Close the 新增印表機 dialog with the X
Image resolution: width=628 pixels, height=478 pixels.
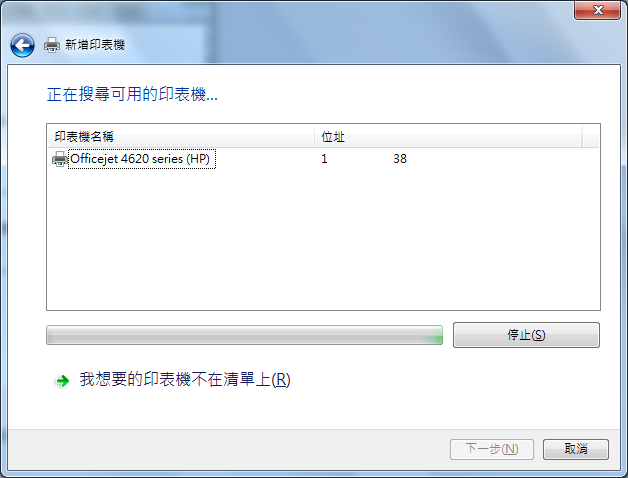coord(598,10)
